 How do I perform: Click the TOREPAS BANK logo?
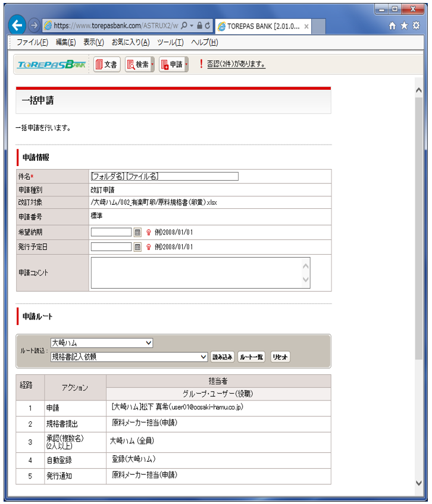click(51, 64)
